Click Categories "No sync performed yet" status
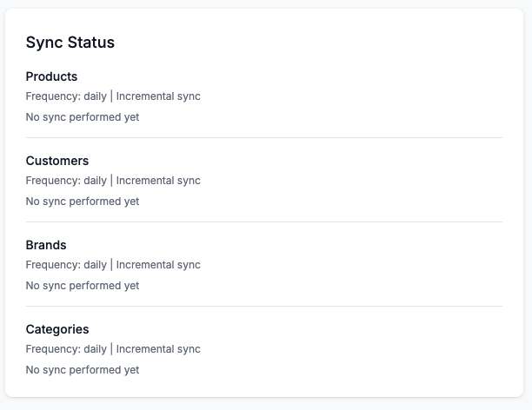Image resolution: width=532 pixels, height=410 pixels. coord(83,370)
